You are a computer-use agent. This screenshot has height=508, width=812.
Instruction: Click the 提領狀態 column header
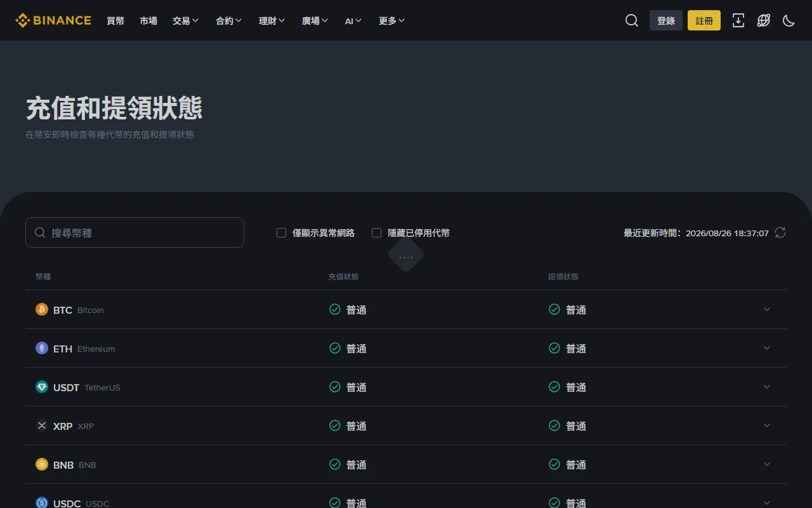tap(563, 277)
